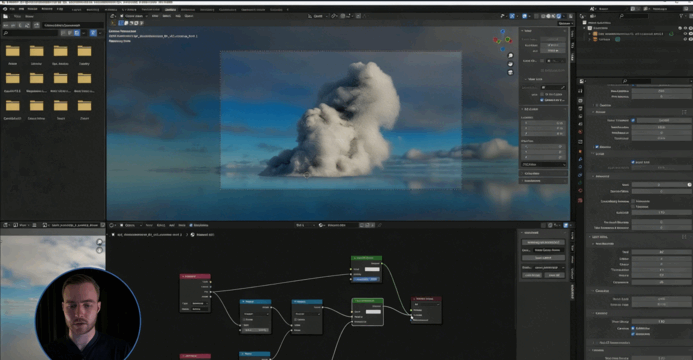Click the seed clock icon beside Seed field

689,185
